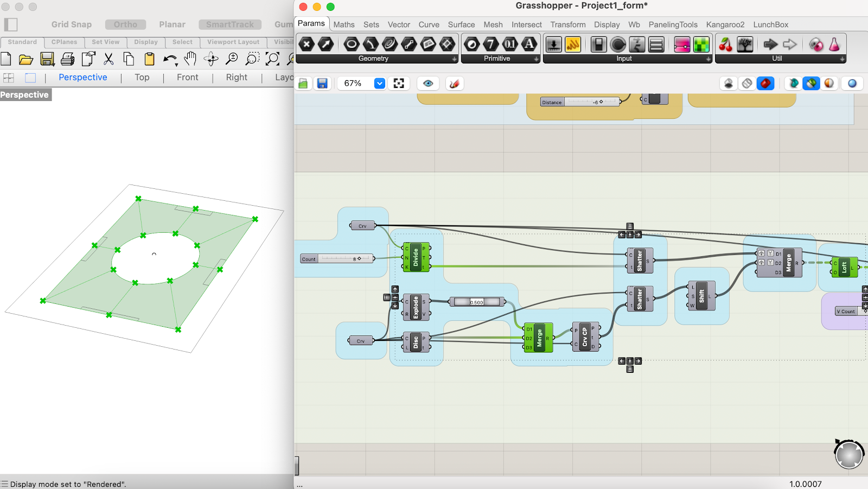
Task: Click the Count number slider
Action: 337,259
